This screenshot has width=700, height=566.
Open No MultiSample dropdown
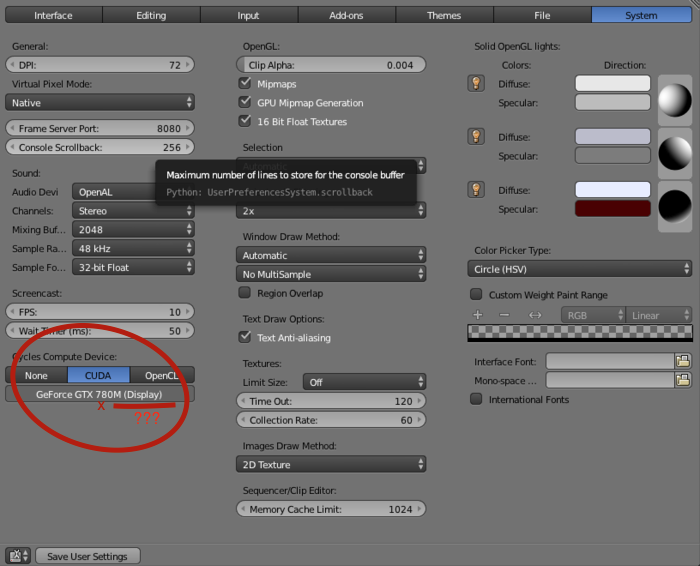point(331,274)
